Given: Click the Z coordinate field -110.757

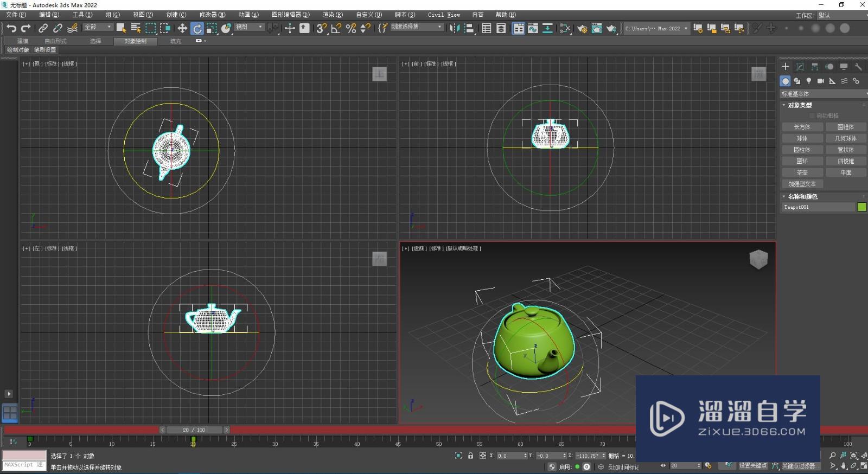Looking at the screenshot, I should click(590, 456).
